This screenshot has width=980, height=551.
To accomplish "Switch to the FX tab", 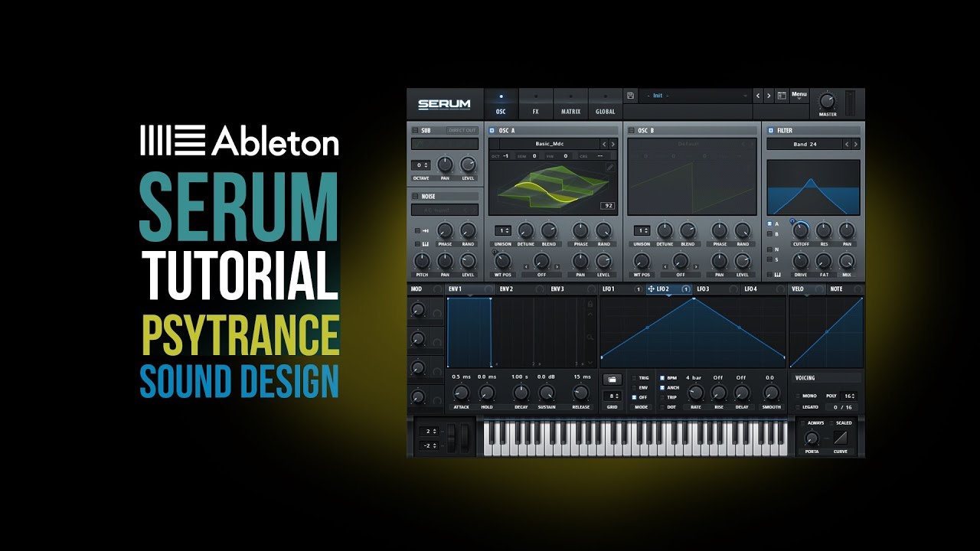I will click(536, 104).
